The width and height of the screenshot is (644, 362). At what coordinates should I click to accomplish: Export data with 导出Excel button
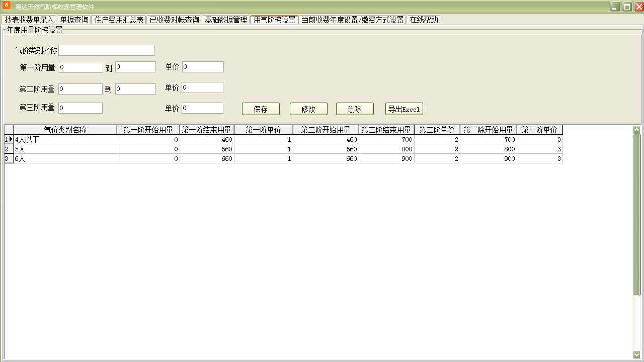pos(404,109)
